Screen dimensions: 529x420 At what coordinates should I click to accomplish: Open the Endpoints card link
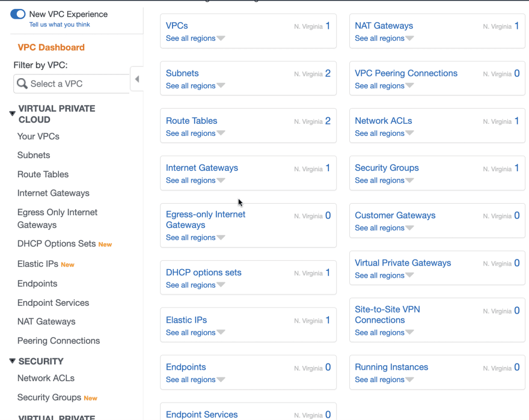(186, 367)
